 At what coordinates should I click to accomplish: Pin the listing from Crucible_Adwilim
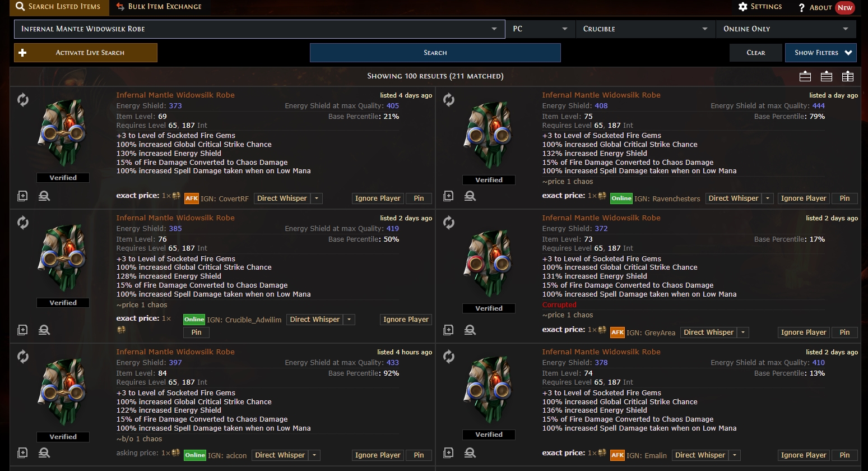click(x=196, y=333)
